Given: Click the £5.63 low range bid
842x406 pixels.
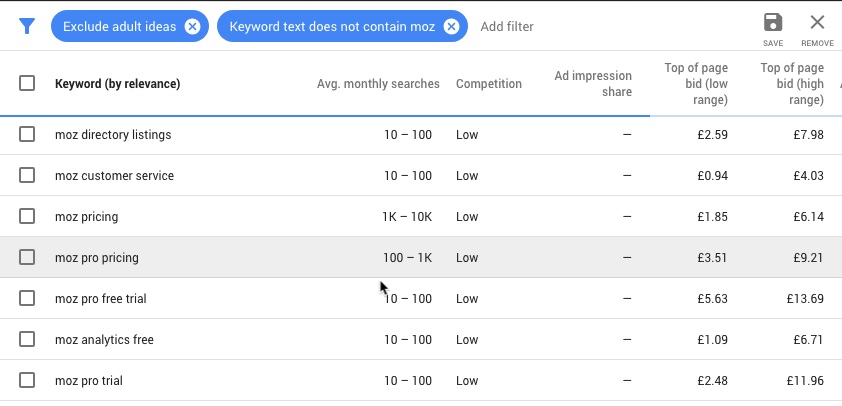Looking at the screenshot, I should point(713,299).
